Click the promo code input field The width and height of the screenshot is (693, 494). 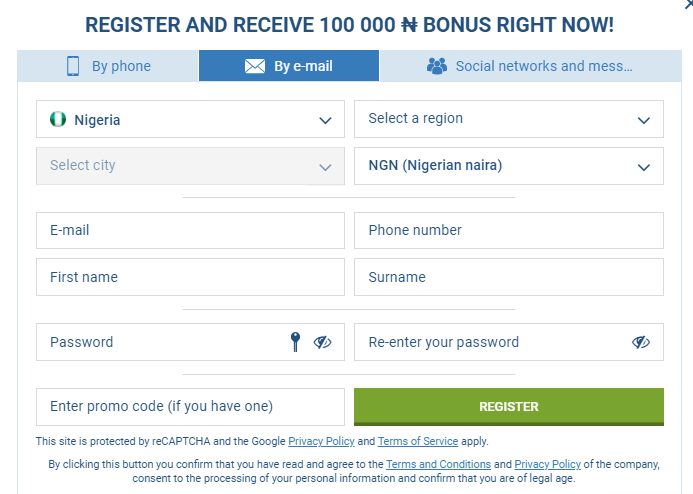[190, 407]
